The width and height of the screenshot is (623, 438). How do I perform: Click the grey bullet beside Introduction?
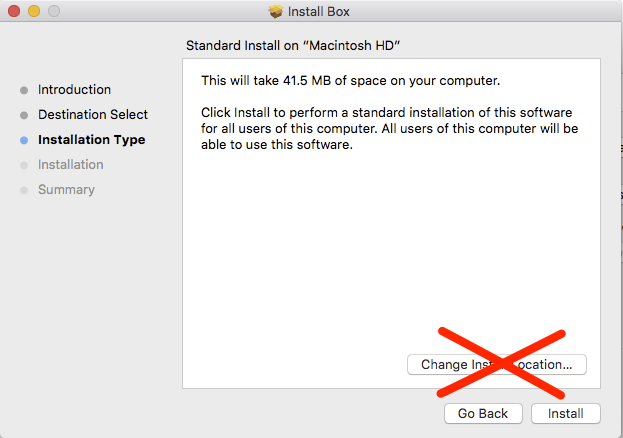point(24,90)
